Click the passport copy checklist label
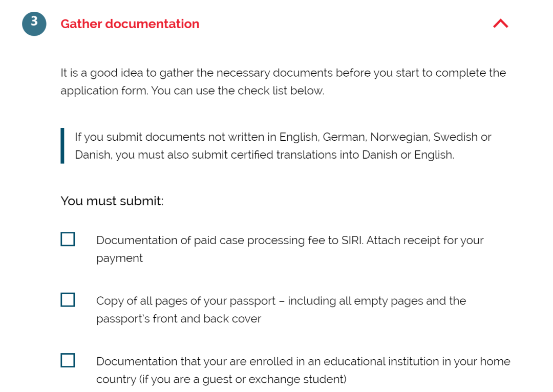Image resolution: width=553 pixels, height=392 pixels. click(281, 310)
